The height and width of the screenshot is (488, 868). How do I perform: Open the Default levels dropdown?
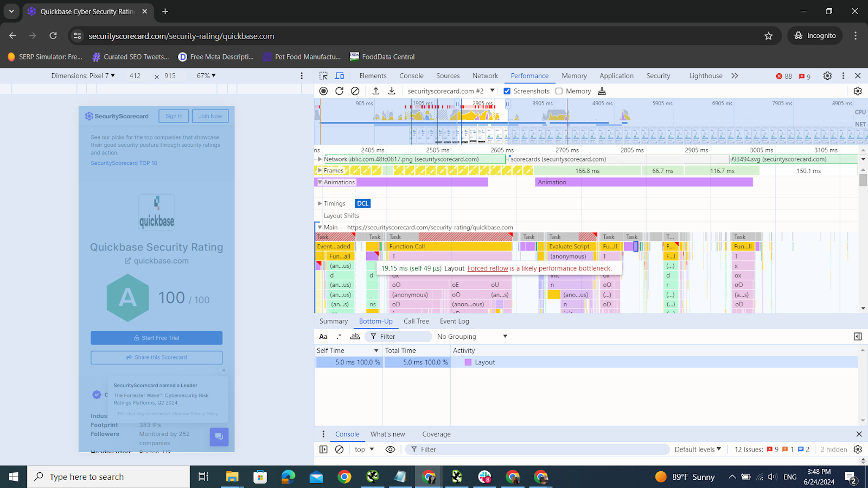pos(698,450)
